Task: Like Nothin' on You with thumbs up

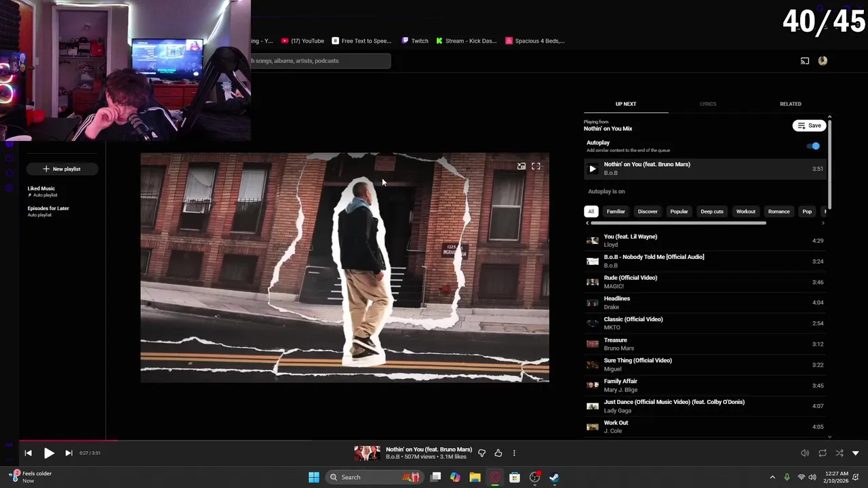Action: [498, 453]
